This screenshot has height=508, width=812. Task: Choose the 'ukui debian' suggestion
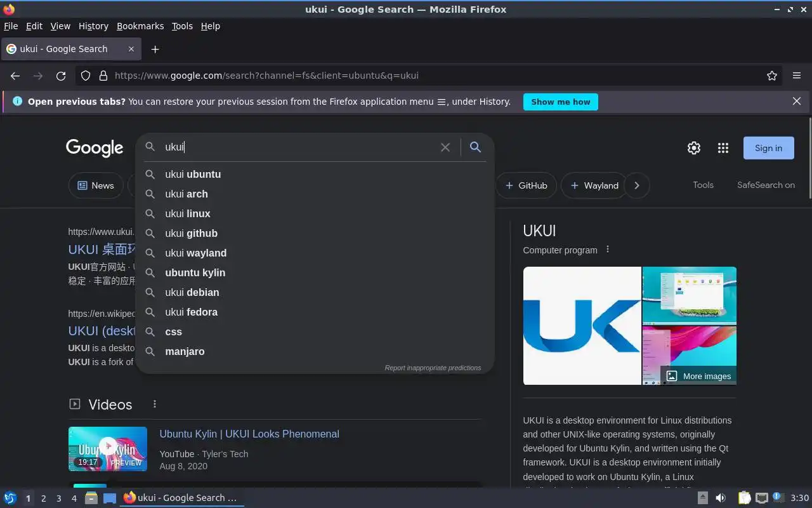315,292
